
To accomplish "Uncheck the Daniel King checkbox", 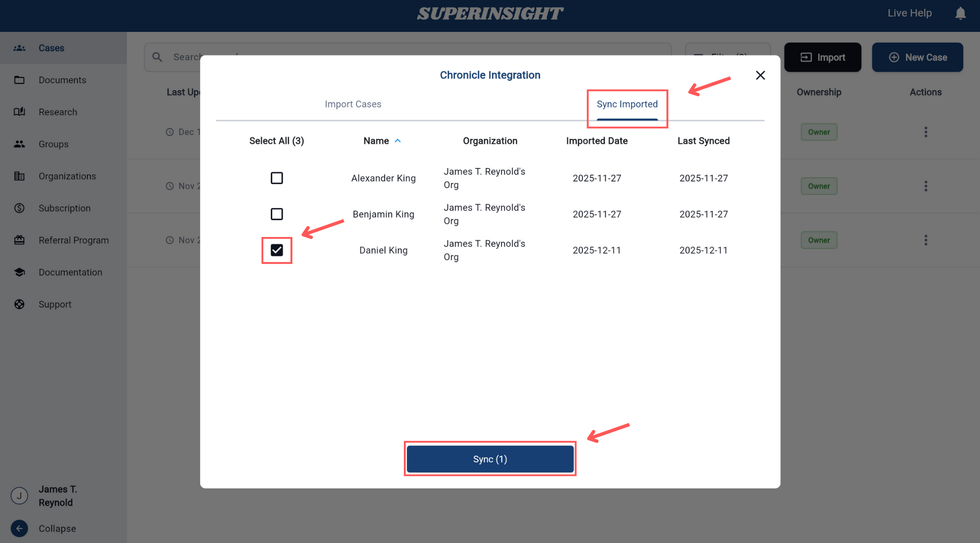I will click(x=277, y=250).
